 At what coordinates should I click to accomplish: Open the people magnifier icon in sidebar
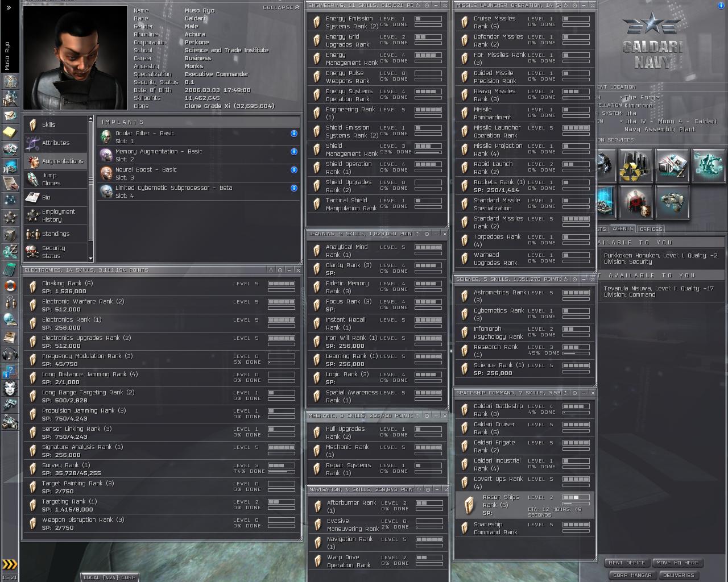[x=10, y=98]
